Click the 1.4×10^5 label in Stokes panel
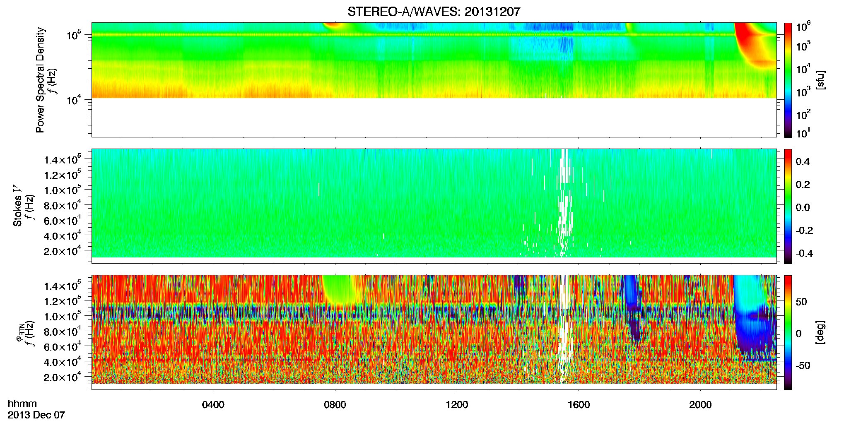 pyautogui.click(x=63, y=160)
